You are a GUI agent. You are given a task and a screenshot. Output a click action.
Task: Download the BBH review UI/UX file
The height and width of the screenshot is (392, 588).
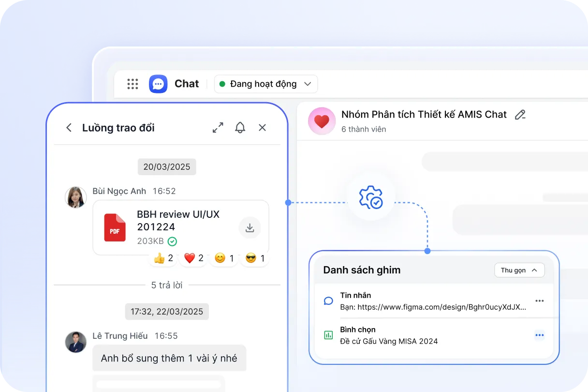[250, 228]
